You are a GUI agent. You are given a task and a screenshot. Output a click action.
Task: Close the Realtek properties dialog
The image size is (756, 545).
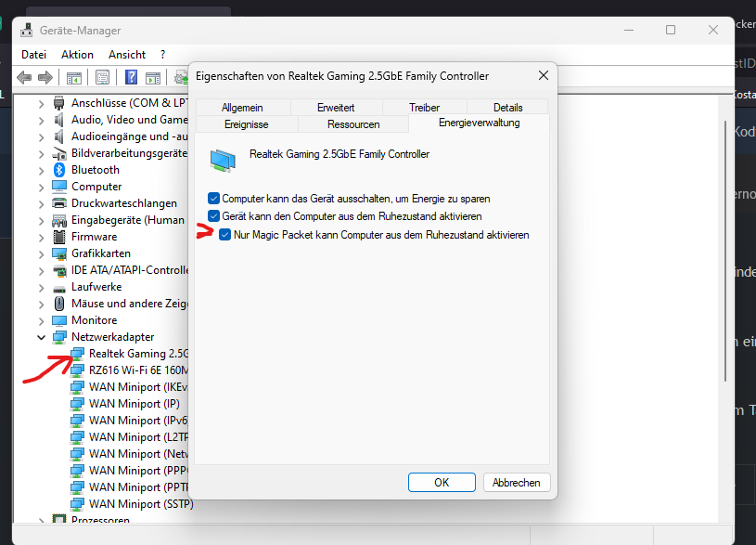tap(544, 76)
